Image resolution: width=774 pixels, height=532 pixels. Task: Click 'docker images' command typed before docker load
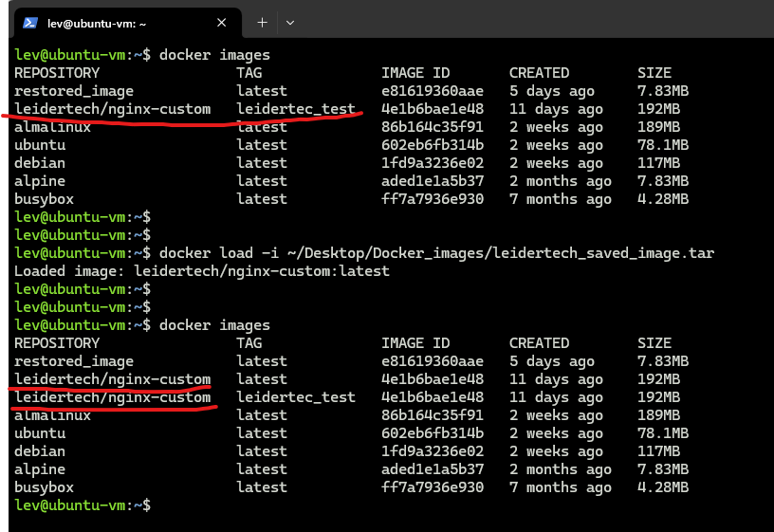click(x=214, y=55)
